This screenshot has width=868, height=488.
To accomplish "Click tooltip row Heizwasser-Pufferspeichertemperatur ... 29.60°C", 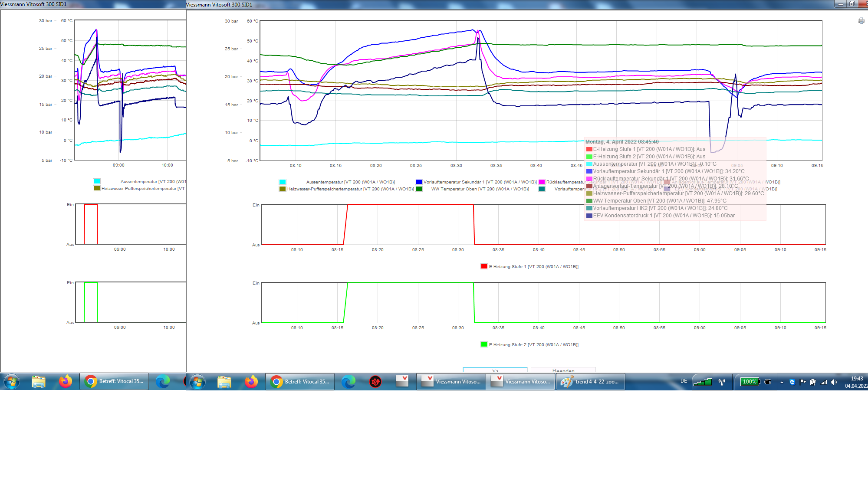I will point(675,193).
